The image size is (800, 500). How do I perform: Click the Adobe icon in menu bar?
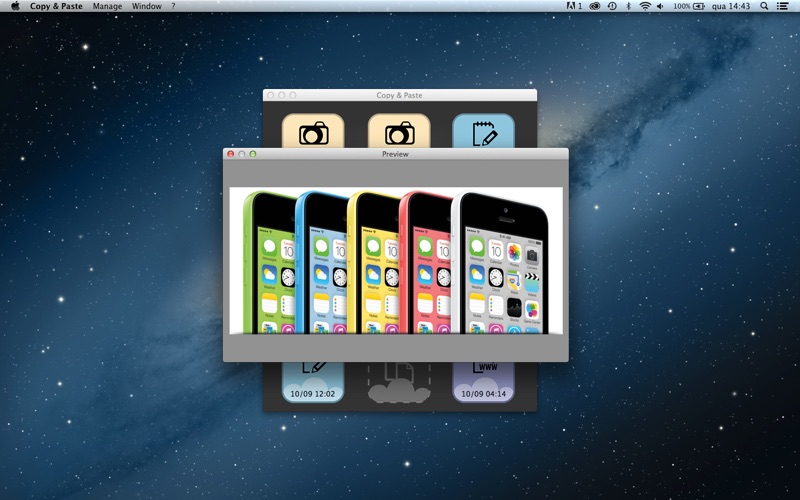click(x=574, y=6)
